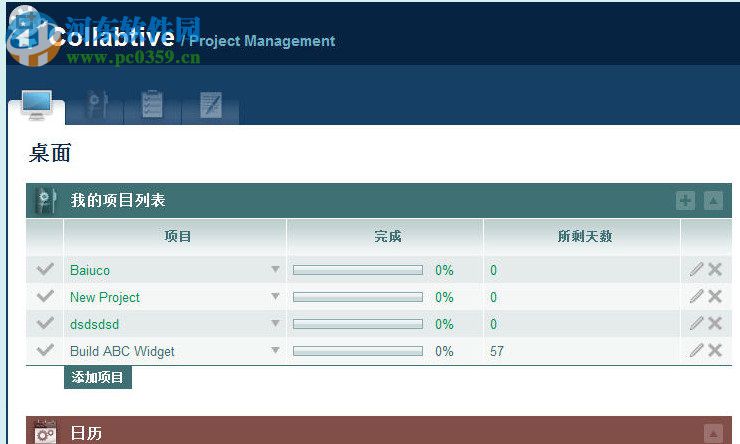Click the 日历 panel title

(86, 433)
